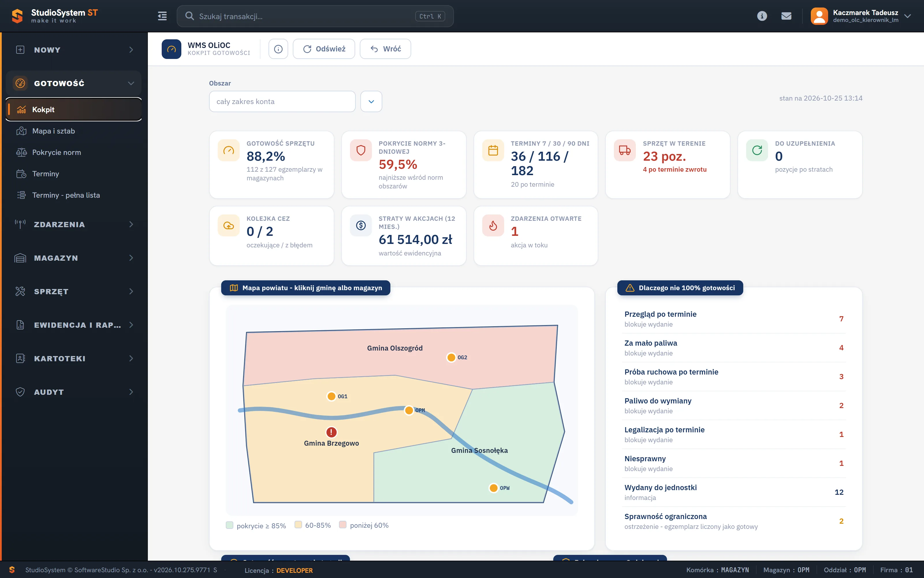The width and height of the screenshot is (924, 578).
Task: Expand the EWIDENCJA I RAP... section
Action: pyautogui.click(x=74, y=325)
